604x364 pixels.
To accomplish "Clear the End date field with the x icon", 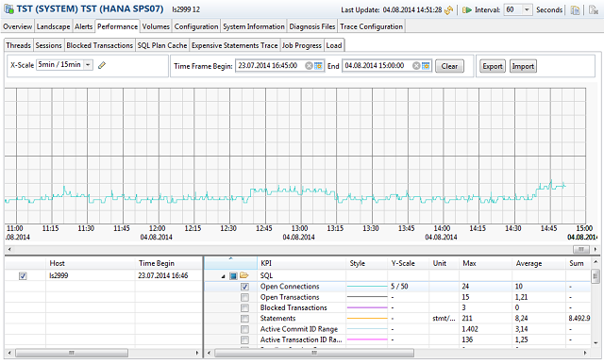I will [x=416, y=66].
